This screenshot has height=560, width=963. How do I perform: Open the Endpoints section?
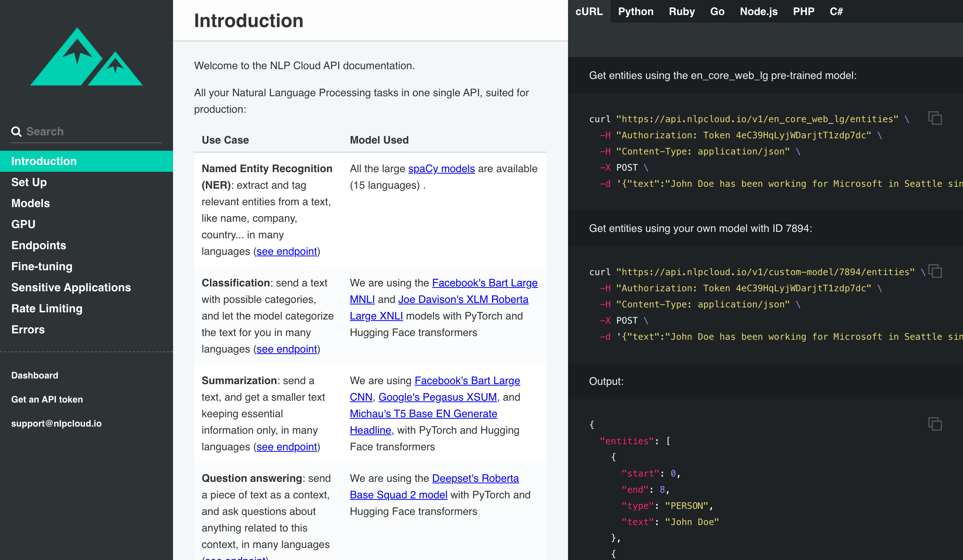[87, 245]
